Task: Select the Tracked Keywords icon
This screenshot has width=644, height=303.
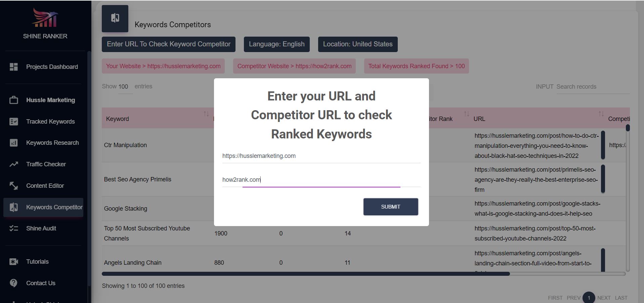Action: (13, 122)
